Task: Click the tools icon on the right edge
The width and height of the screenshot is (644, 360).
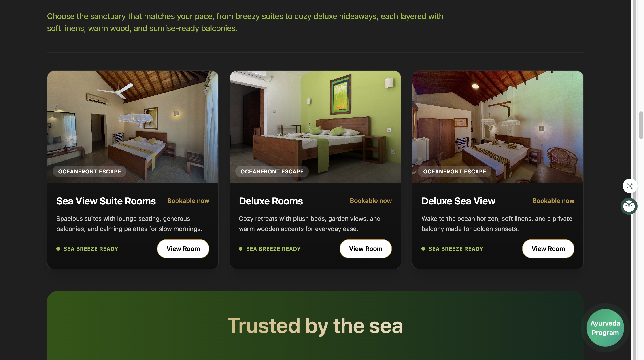Action: coord(630,186)
